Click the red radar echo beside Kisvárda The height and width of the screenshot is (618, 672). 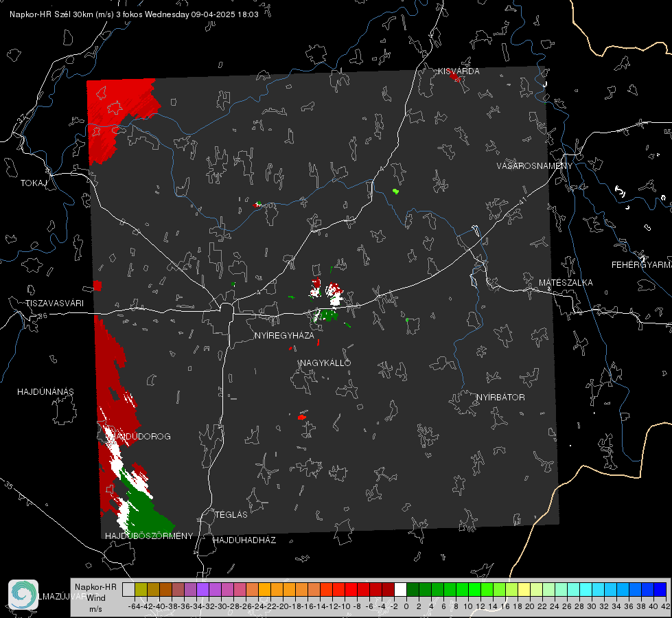455,78
